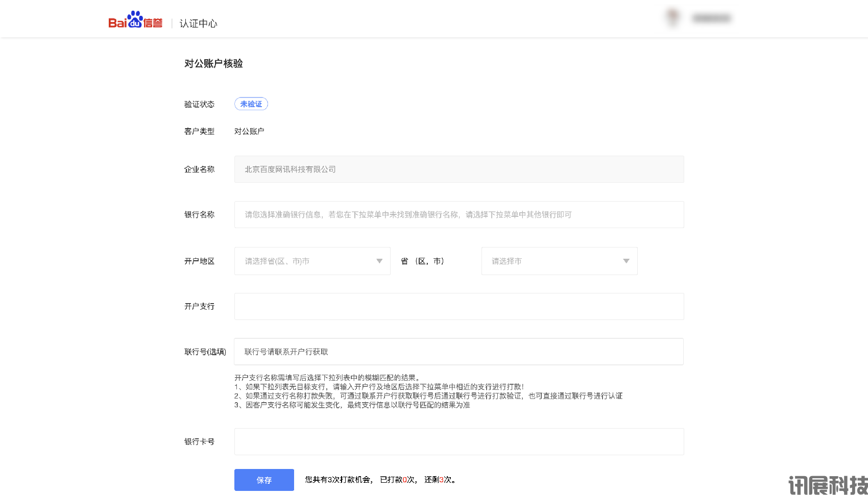This screenshot has height=495, width=868.
Task: Click the 讯展科技 watermark logo
Action: coord(828,485)
